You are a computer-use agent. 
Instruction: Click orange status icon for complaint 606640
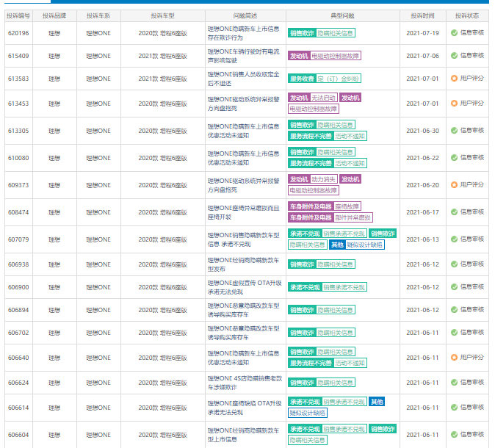click(x=454, y=358)
